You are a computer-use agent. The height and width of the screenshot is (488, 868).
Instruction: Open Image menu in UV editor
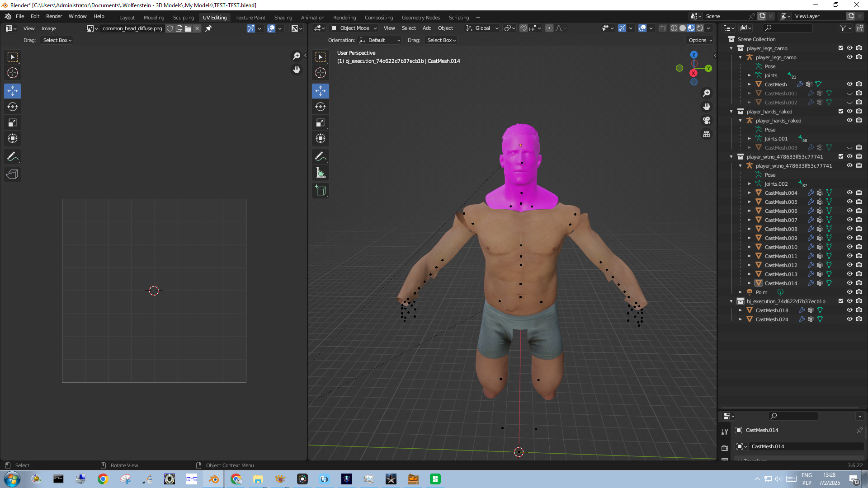click(48, 28)
